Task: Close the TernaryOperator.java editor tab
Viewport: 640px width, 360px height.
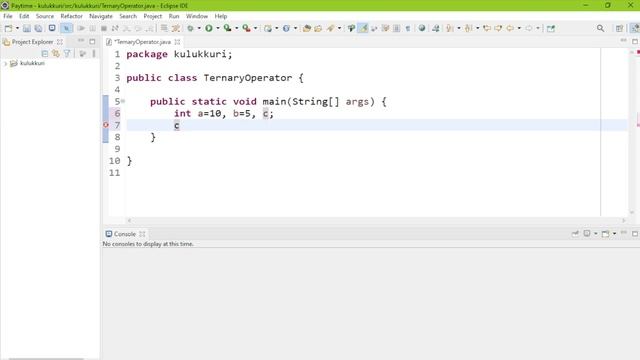Action: 177,42
